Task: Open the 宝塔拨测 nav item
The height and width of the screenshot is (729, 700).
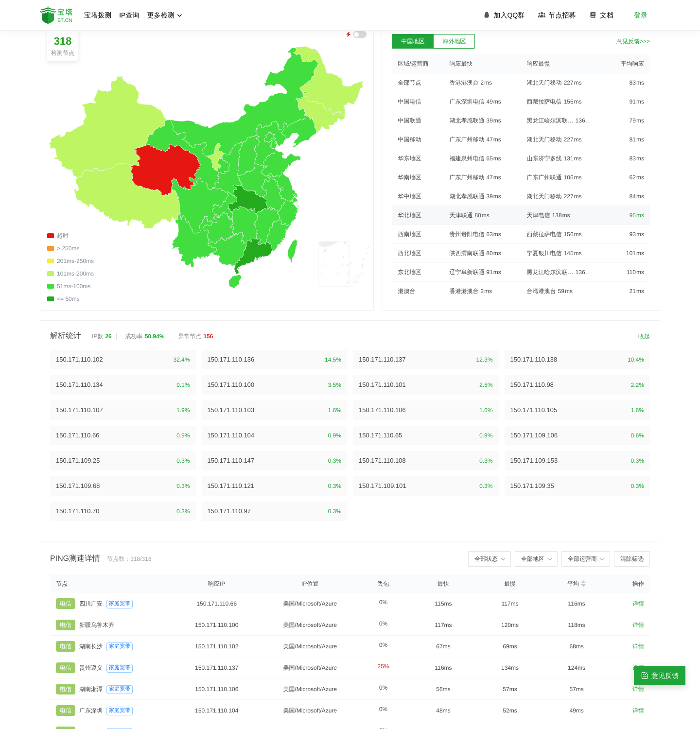Action: tap(98, 16)
